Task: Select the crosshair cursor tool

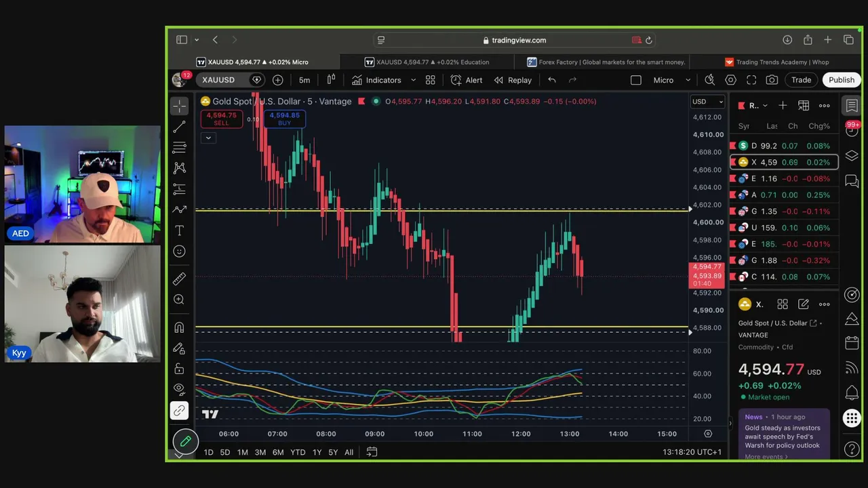Action: (x=179, y=106)
